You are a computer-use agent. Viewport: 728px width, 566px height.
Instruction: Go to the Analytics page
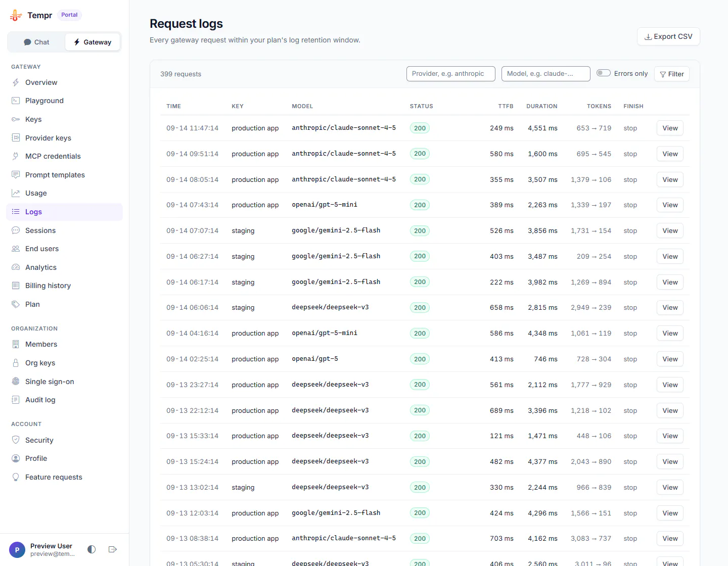[x=64, y=267]
